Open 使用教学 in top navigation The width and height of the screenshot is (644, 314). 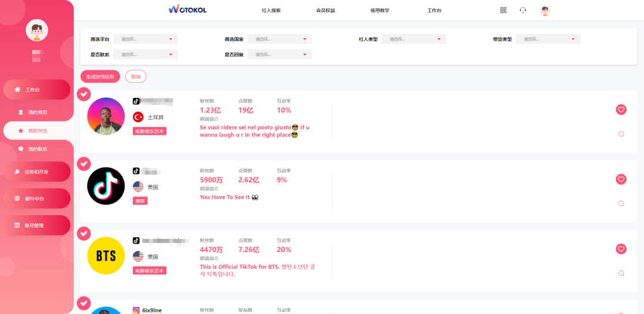coord(380,10)
